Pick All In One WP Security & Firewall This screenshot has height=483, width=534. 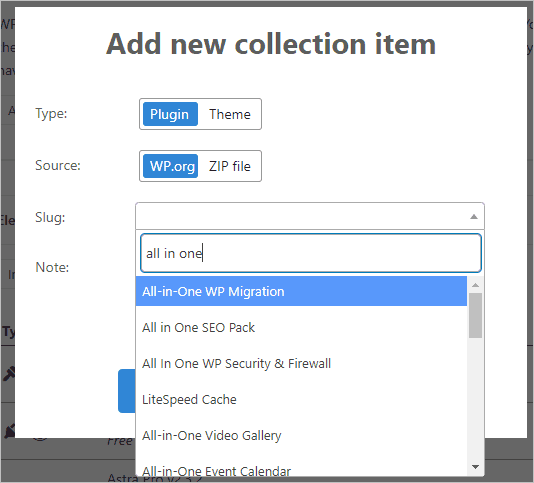pos(301,363)
